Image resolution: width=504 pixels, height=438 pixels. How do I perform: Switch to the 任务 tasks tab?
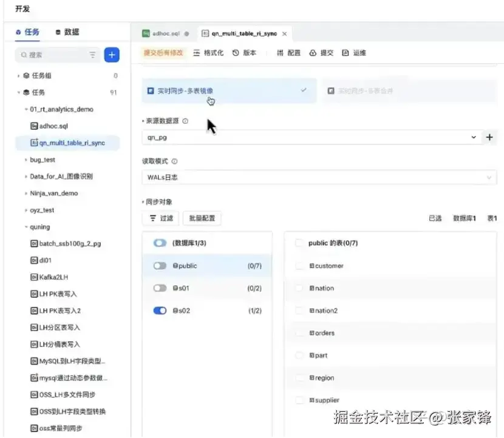(27, 32)
